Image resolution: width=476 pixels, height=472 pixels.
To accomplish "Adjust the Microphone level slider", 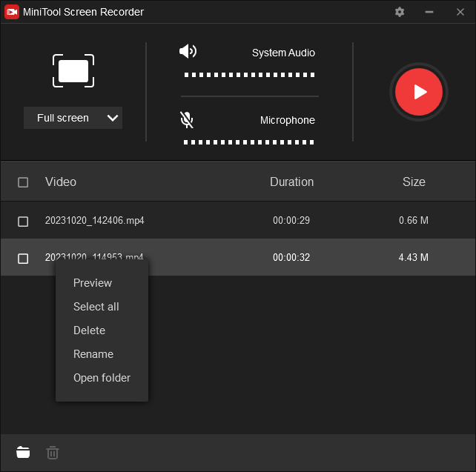I will (248, 142).
